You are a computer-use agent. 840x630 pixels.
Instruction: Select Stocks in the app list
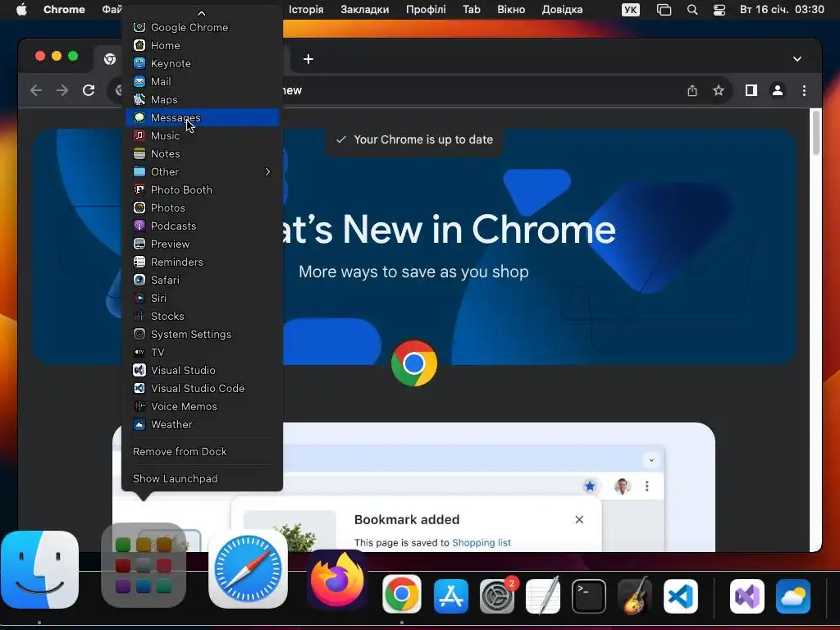click(x=203, y=316)
